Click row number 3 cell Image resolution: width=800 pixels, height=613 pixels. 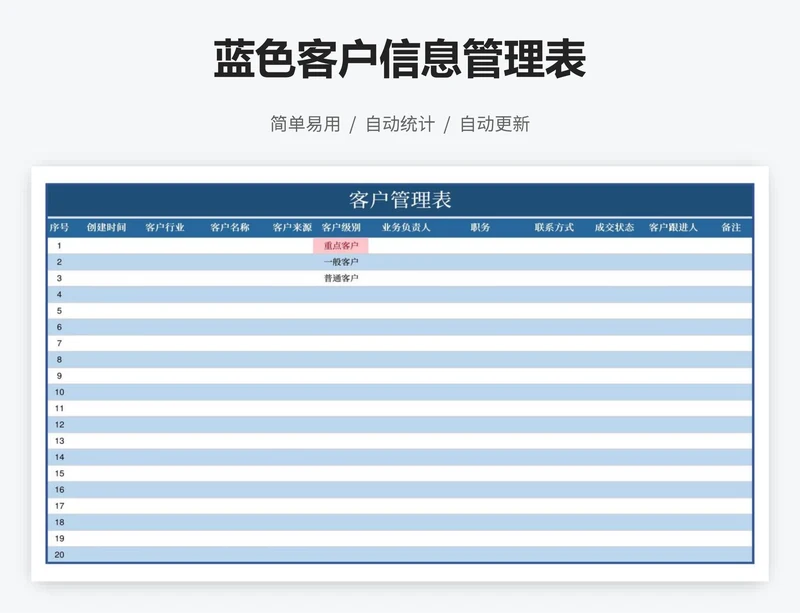click(x=59, y=278)
